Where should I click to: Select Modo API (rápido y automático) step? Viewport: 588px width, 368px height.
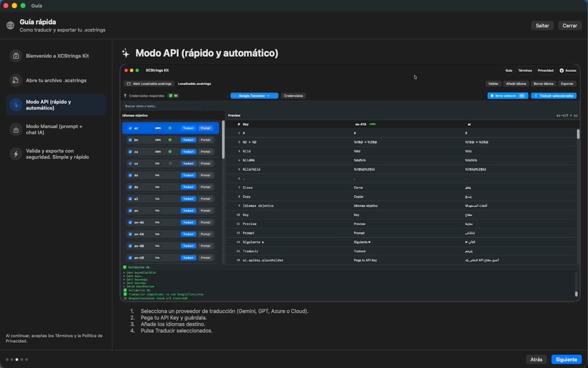pyautogui.click(x=56, y=105)
